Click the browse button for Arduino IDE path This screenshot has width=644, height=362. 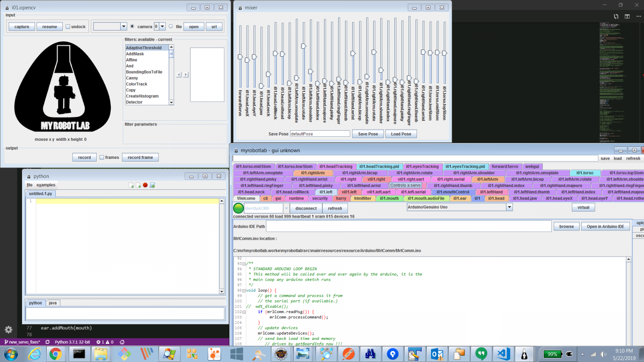coord(566,226)
